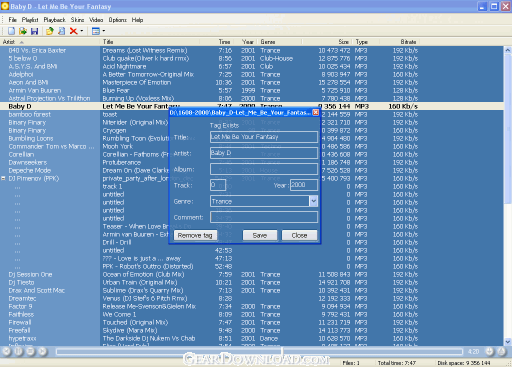
Task: Open the dropdown arrow beside the red X
Action: tap(82, 31)
